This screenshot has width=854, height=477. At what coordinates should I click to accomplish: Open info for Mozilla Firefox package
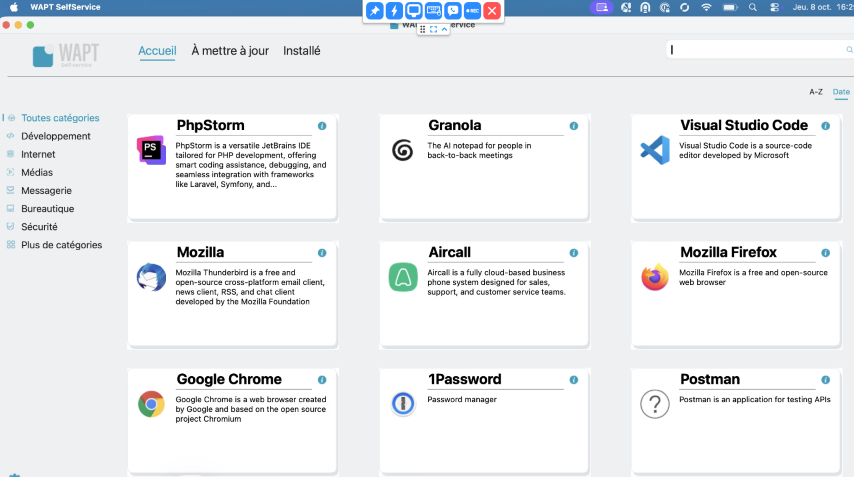point(826,253)
